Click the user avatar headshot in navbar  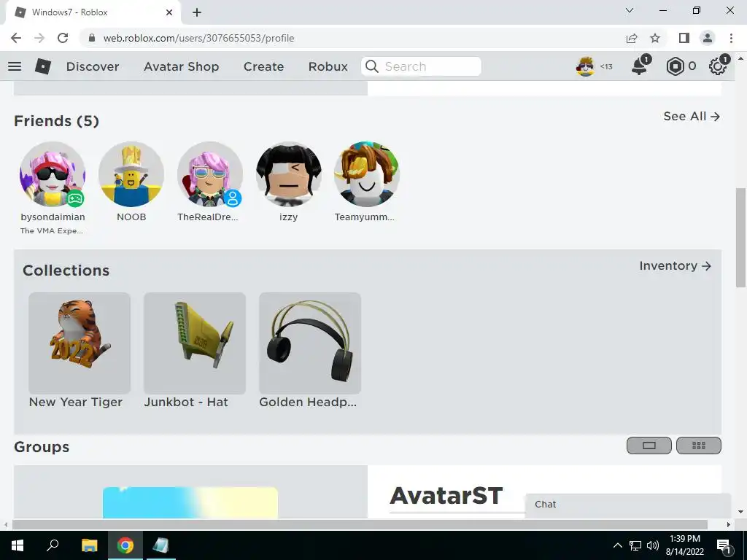pos(585,66)
